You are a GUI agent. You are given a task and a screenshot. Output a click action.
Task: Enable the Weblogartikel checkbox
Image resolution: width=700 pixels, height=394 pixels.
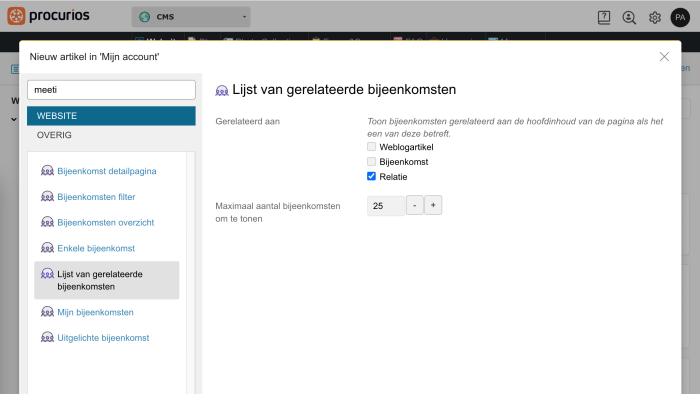[371, 146]
